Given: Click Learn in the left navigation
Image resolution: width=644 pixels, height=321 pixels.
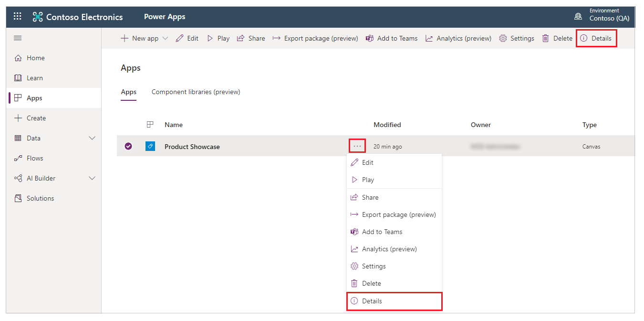Looking at the screenshot, I should [x=36, y=77].
